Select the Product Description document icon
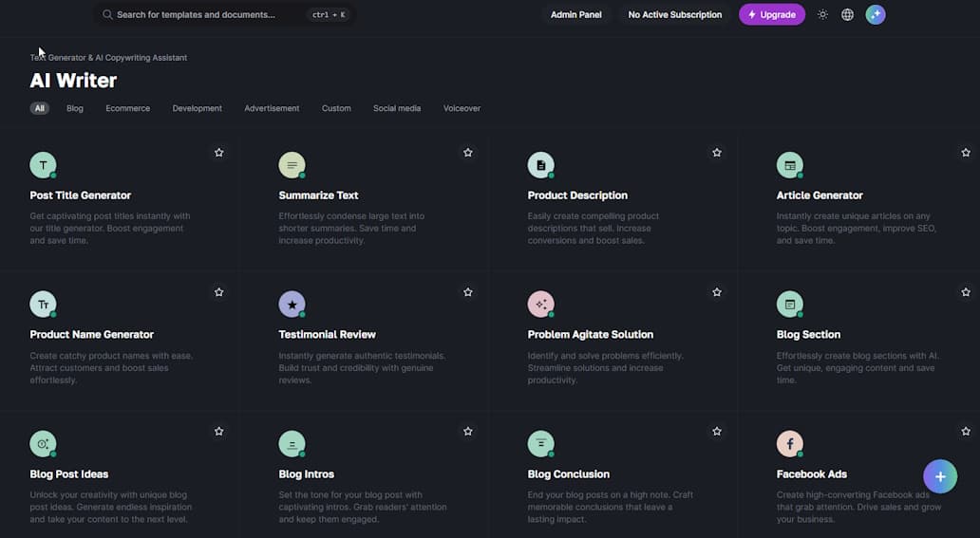 tap(540, 165)
